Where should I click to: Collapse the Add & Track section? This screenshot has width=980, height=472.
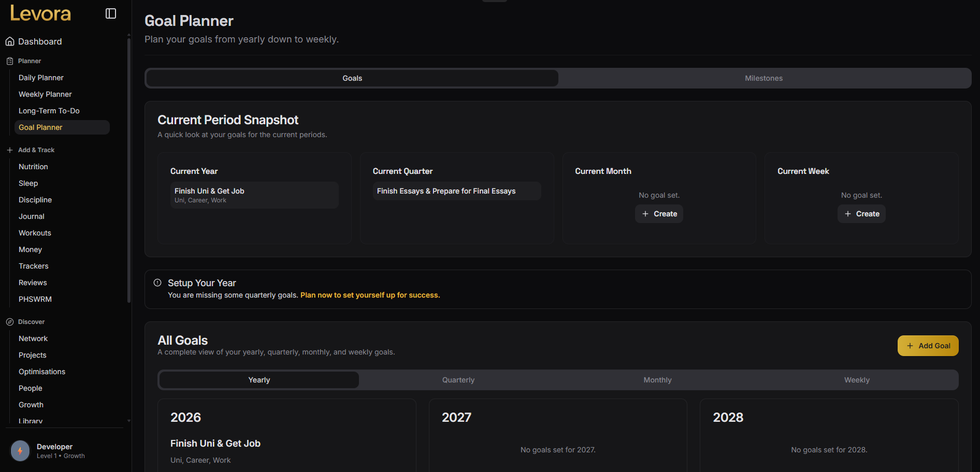tap(36, 150)
